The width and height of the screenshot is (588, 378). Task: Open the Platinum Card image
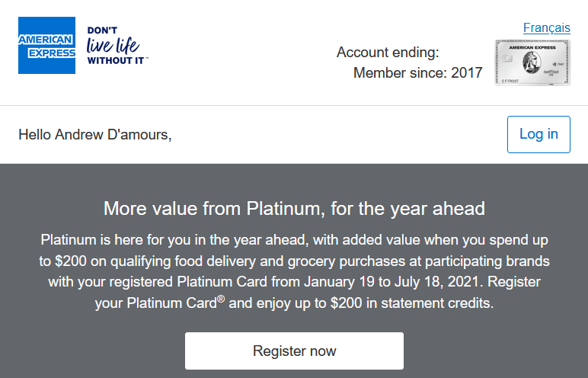point(532,62)
